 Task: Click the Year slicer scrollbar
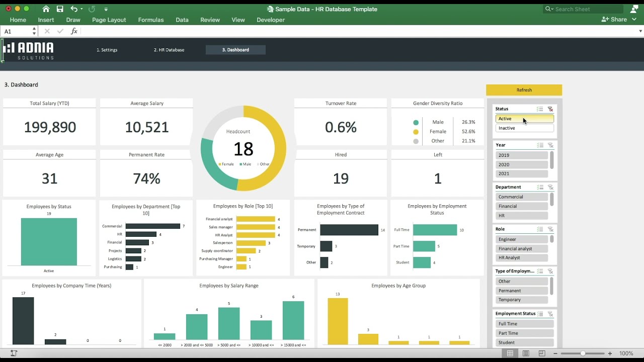[x=552, y=160]
